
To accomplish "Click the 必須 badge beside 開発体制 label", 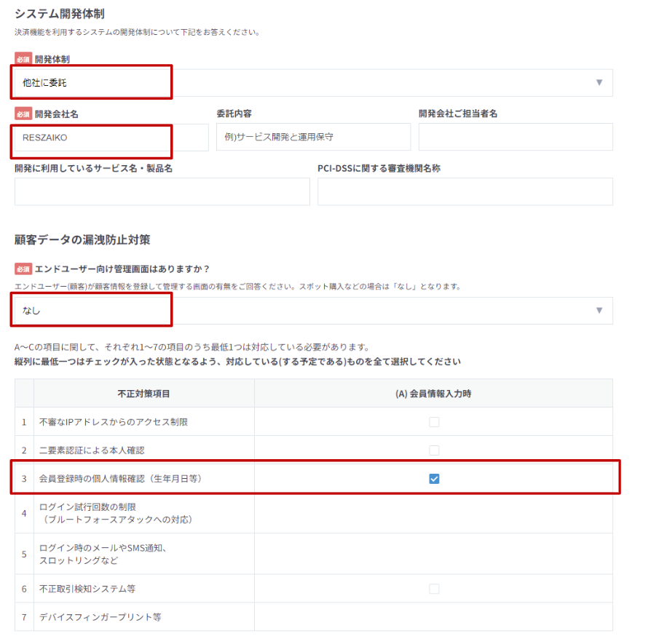I will (x=23, y=59).
